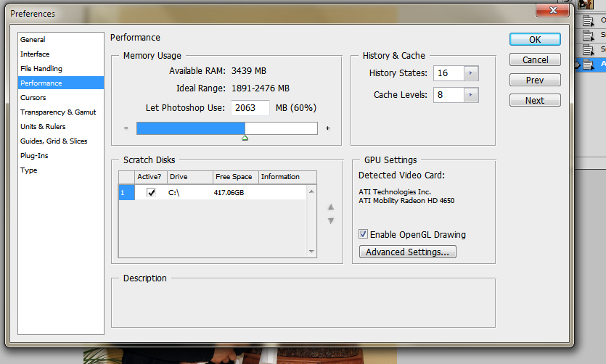Click Next to go to following preferences

coord(535,100)
